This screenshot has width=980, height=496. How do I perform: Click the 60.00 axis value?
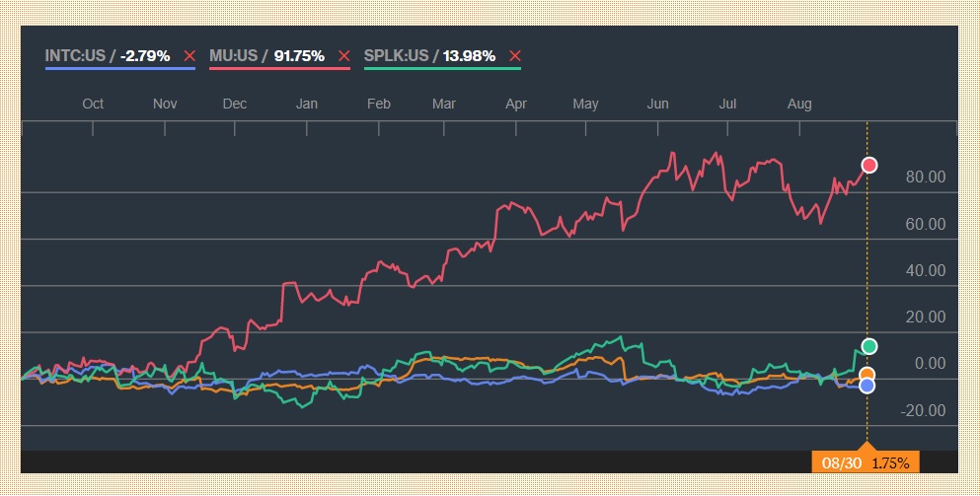(926, 224)
